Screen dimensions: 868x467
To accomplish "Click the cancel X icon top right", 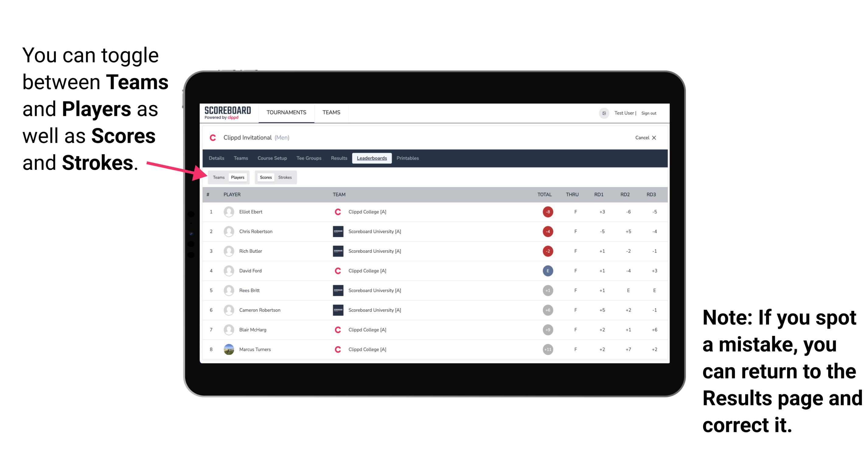I will 652,138.
